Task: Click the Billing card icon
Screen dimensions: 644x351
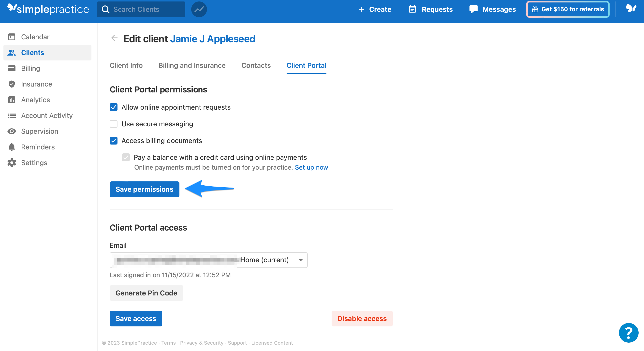Action: (x=12, y=68)
